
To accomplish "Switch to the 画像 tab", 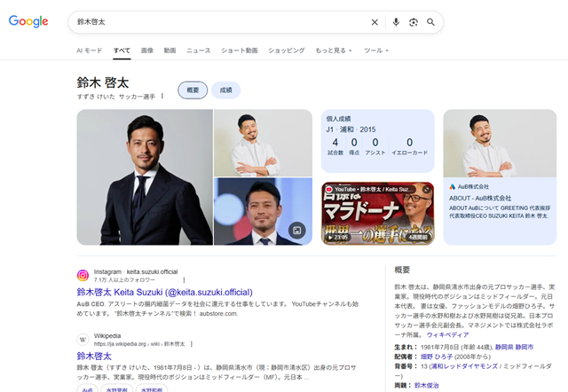I will click(147, 51).
